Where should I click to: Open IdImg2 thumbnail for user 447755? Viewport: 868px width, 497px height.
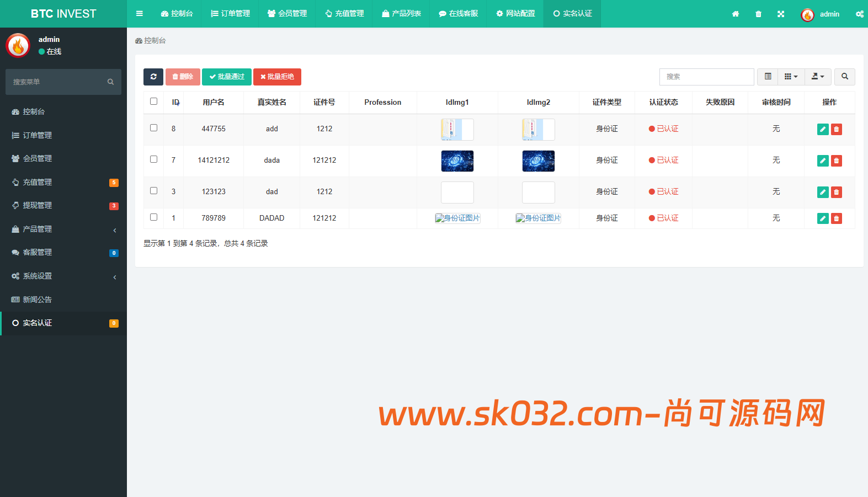tap(539, 130)
